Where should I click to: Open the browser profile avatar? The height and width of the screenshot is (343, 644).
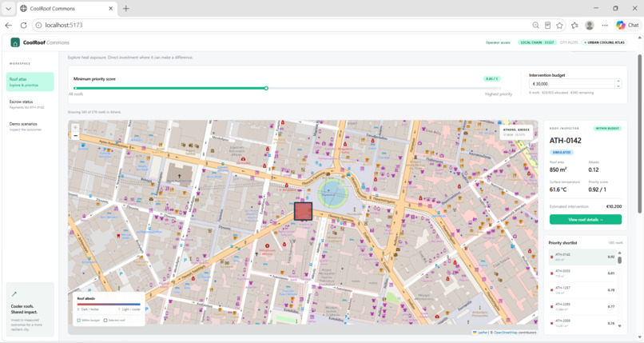click(x=590, y=25)
